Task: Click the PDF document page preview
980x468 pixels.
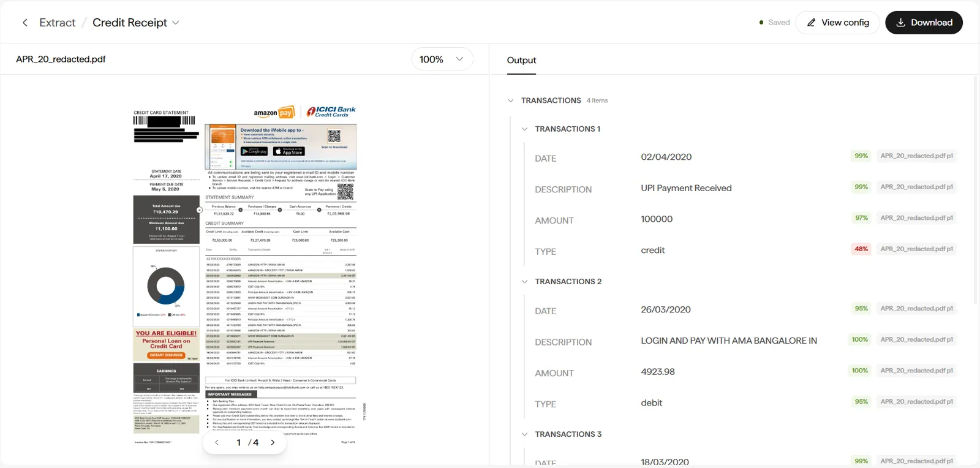Action: (245, 274)
